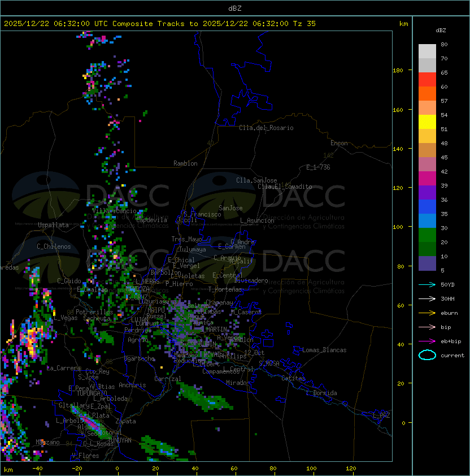Click the S_Francisco map label
470x476 pixels.
[x=202, y=214]
